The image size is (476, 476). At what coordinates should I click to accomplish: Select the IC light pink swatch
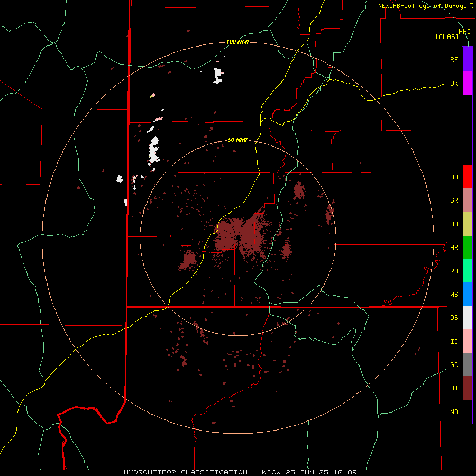(467, 341)
